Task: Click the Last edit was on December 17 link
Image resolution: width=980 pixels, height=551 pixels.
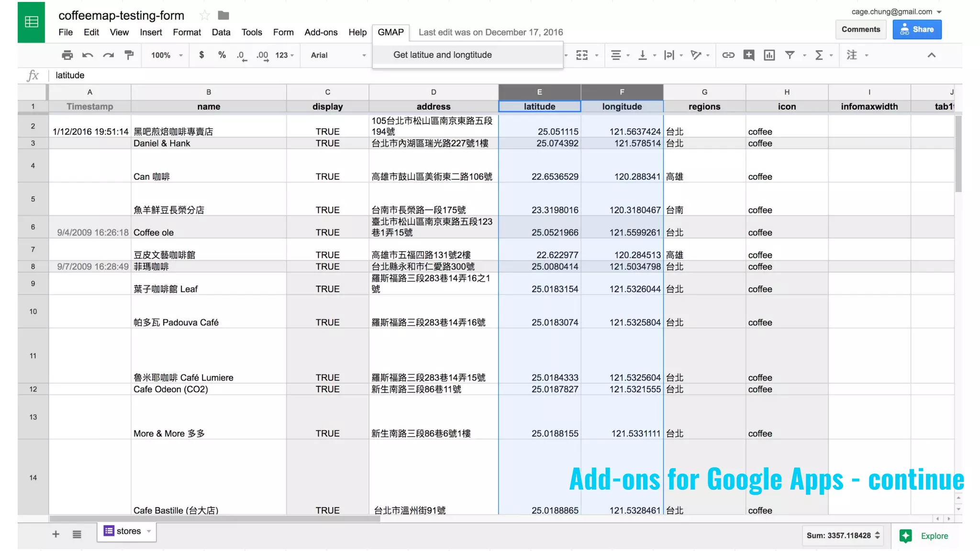Action: [490, 32]
